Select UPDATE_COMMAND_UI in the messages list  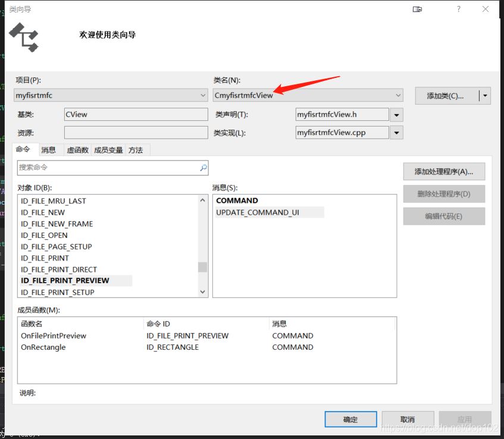pyautogui.click(x=270, y=212)
